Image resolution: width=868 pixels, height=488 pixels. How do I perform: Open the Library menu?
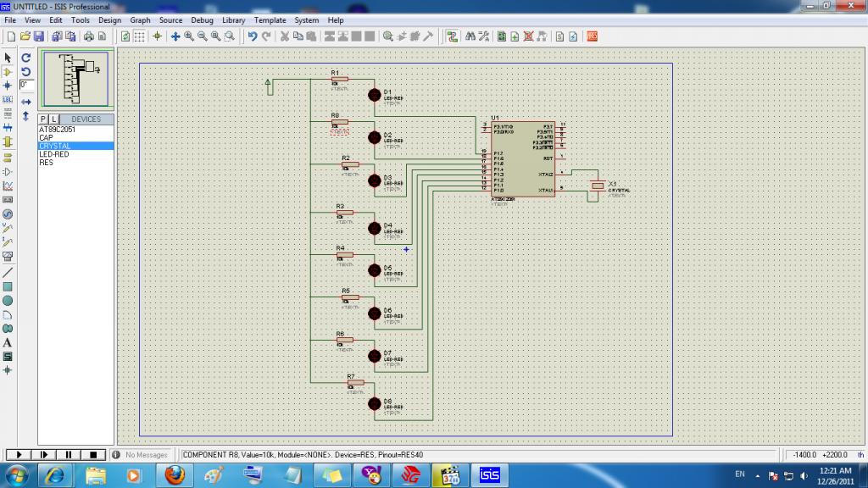(234, 19)
